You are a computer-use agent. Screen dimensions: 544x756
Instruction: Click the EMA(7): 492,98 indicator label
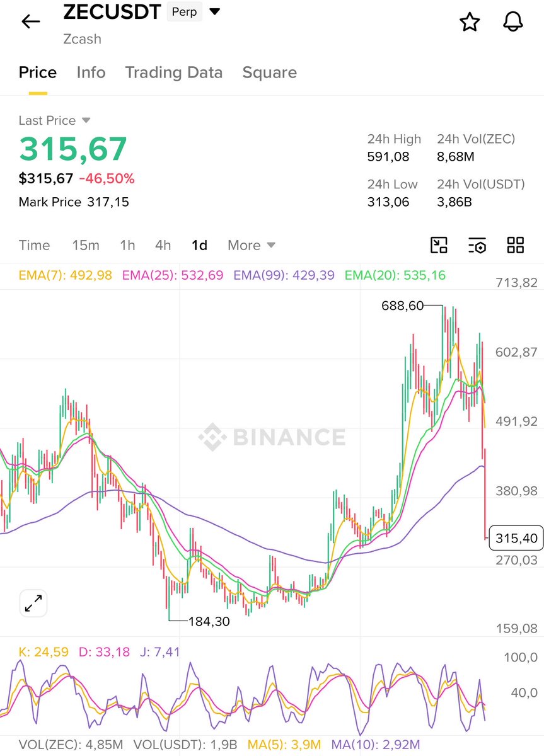66,275
